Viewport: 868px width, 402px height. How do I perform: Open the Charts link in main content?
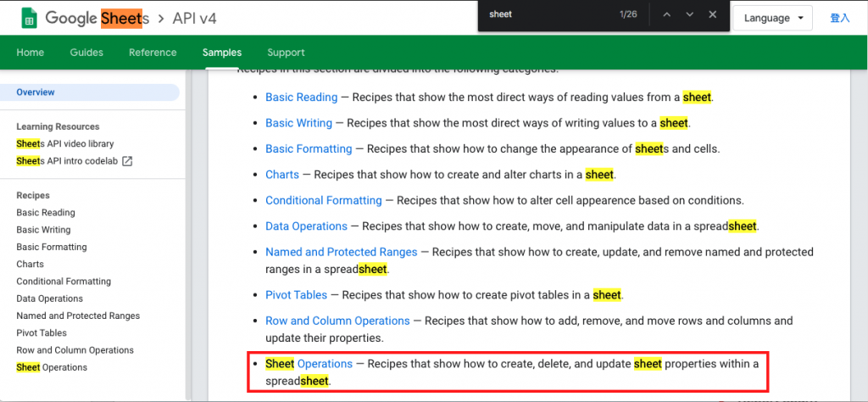pyautogui.click(x=282, y=175)
